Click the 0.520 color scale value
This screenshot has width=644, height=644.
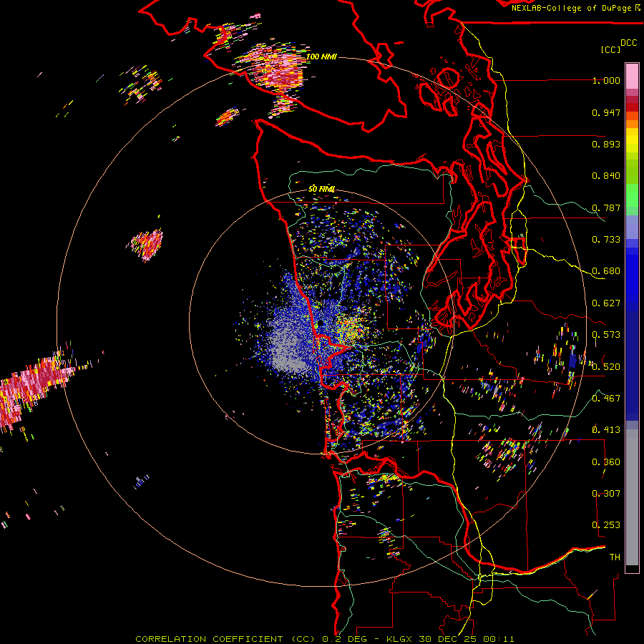(x=606, y=367)
